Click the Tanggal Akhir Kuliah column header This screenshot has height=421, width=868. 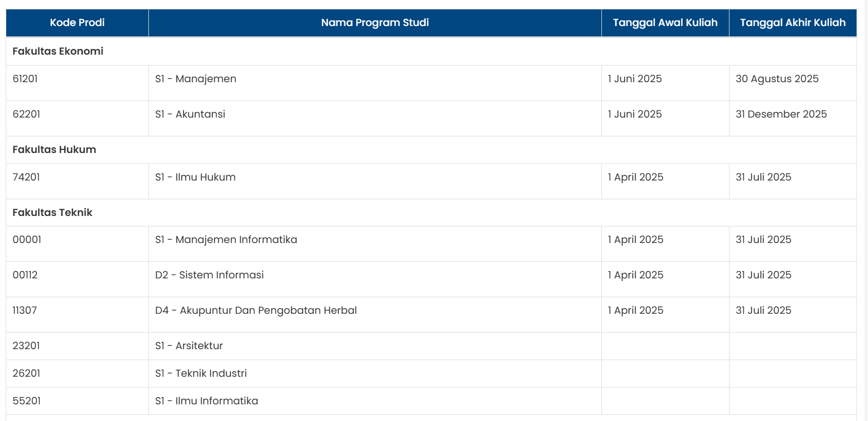click(x=792, y=22)
